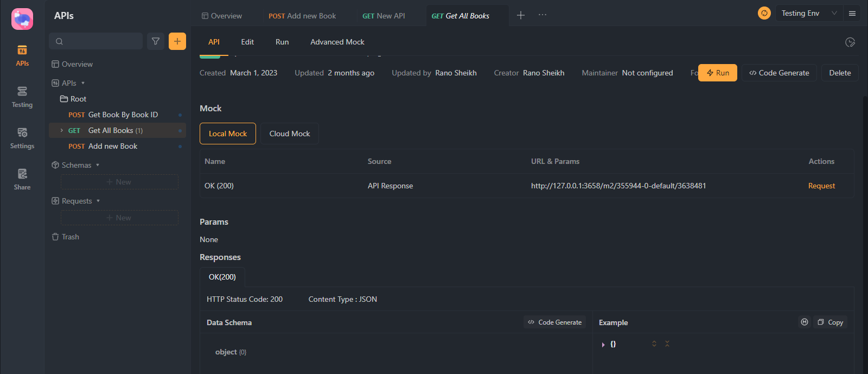The image size is (868, 374).
Task: Open the Edit sub-tab
Action: (x=247, y=42)
